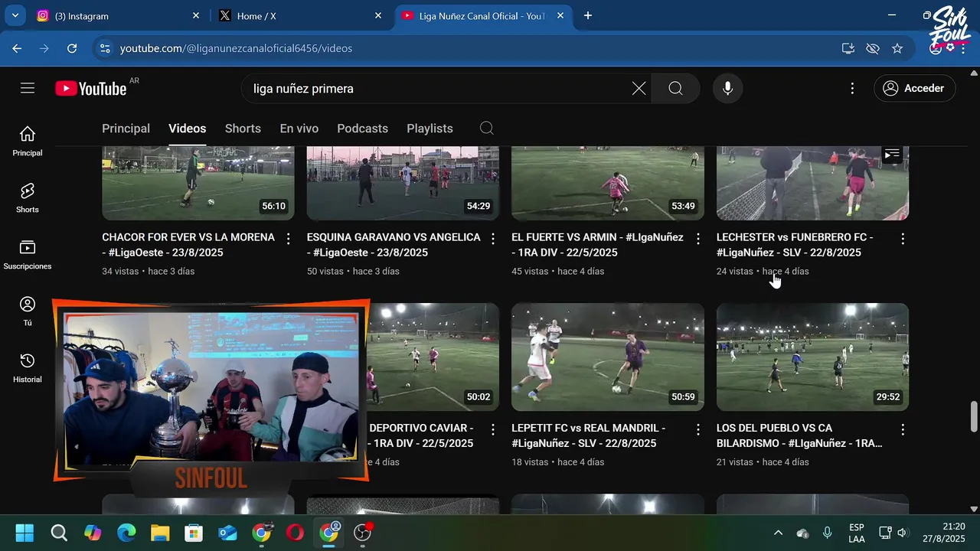Viewport: 980px width, 551px height.
Task: Click the 56:10 CHACOR FOR EVER thumbnail
Action: tap(198, 183)
